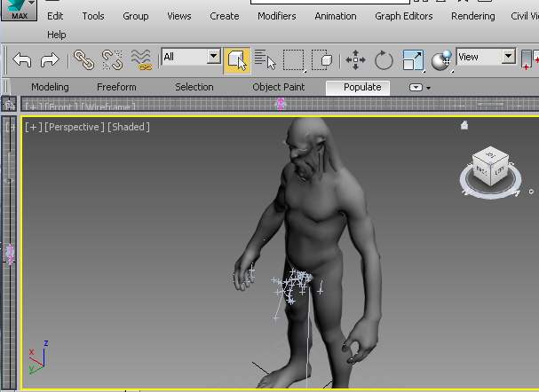Viewport: 539px width, 392px height.
Task: Switch to the Selection ribbon tab
Action: pyautogui.click(x=194, y=87)
